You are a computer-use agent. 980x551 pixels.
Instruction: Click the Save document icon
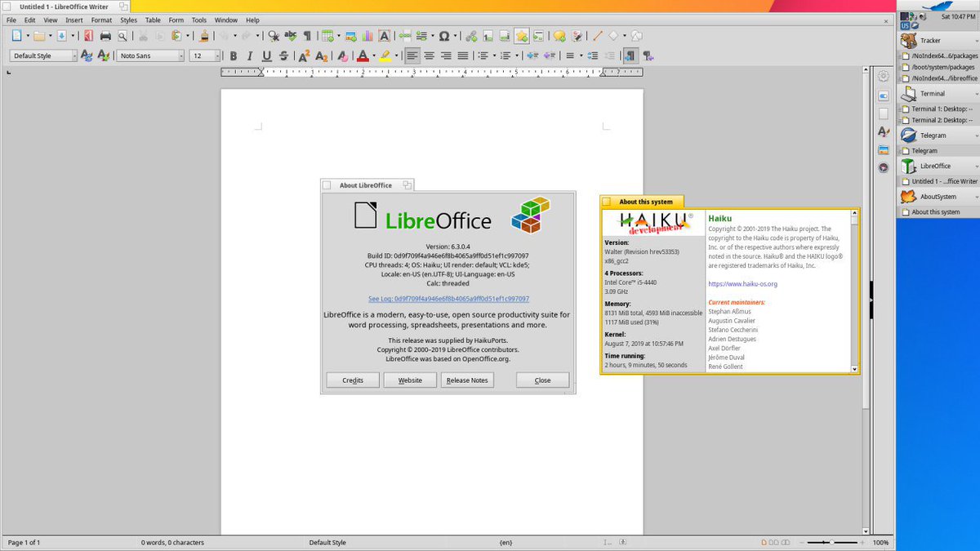pos(61,36)
